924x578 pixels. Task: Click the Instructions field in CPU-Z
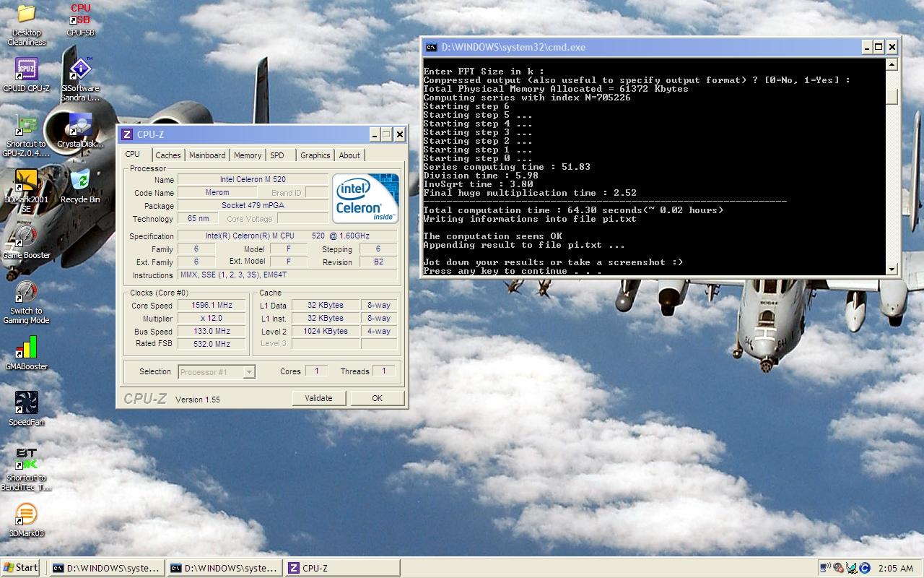pyautogui.click(x=287, y=275)
